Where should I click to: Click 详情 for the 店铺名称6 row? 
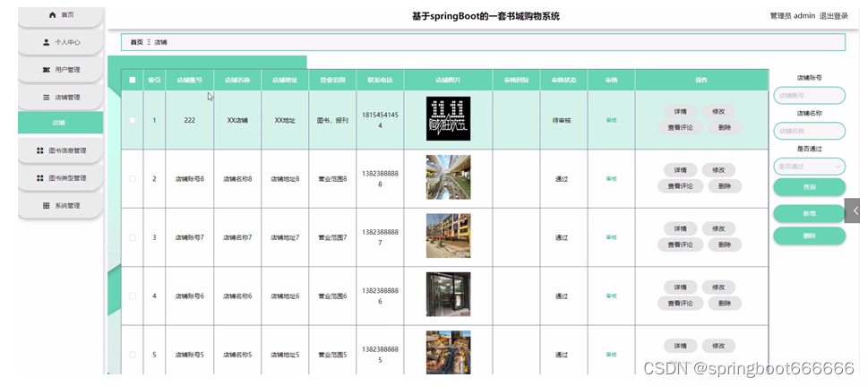[x=681, y=287]
